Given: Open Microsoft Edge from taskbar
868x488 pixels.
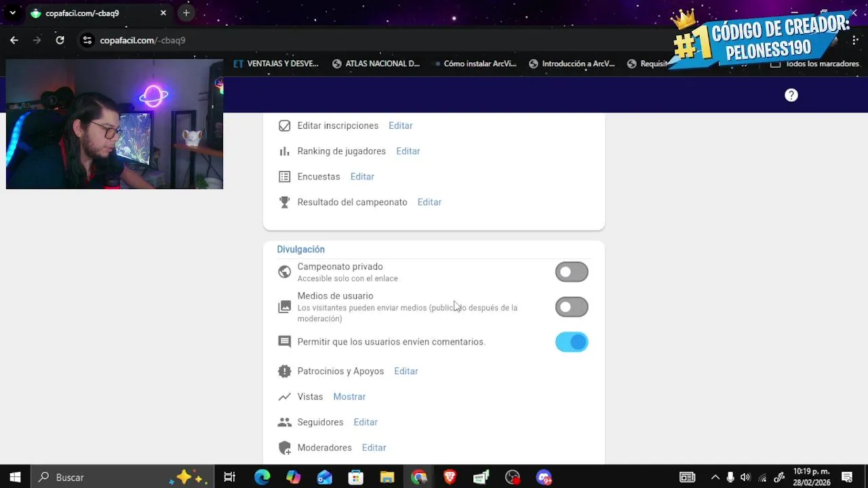Looking at the screenshot, I should click(262, 477).
